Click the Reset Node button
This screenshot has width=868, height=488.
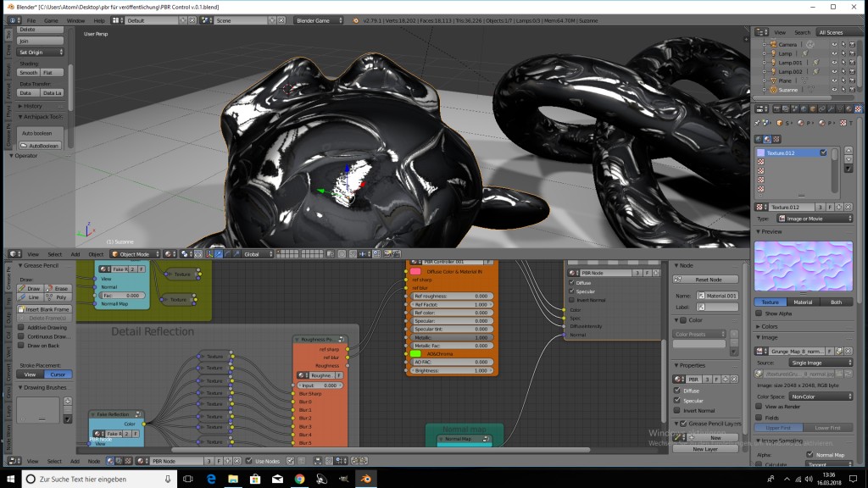pos(707,280)
